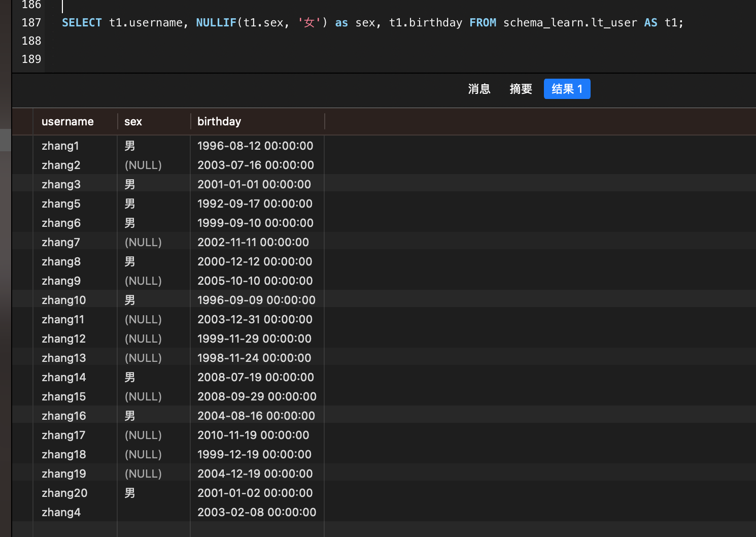Select the NULL sex cell for zhang2
Screen dimensions: 756x537
pos(143,165)
